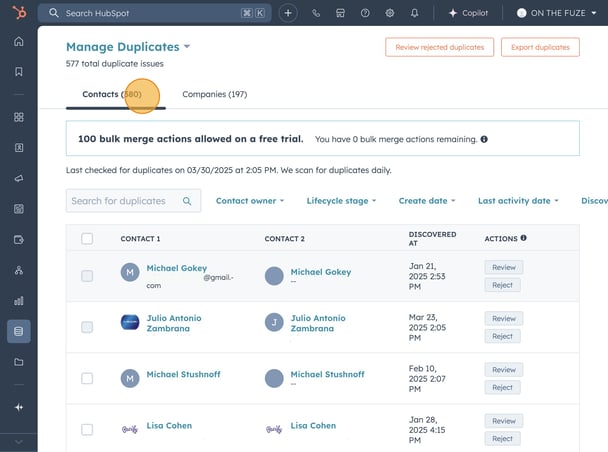Image resolution: width=608 pixels, height=452 pixels.
Task: Open Commerce wallet icon in sidebar
Action: click(19, 240)
